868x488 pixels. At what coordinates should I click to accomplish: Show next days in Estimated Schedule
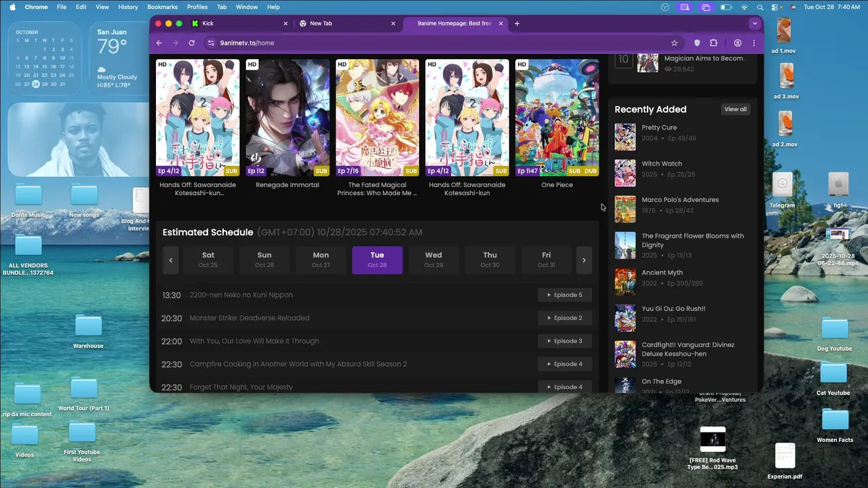584,260
